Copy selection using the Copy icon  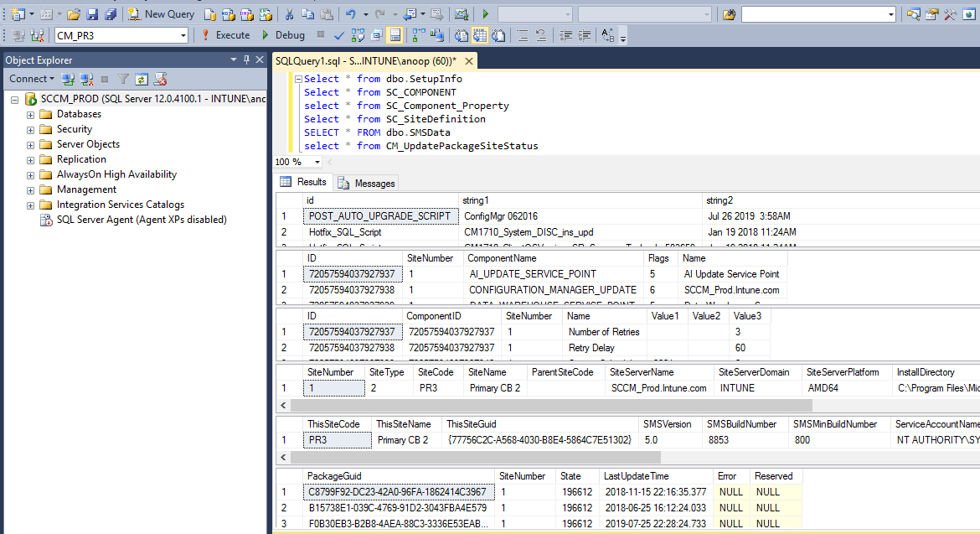[x=307, y=13]
